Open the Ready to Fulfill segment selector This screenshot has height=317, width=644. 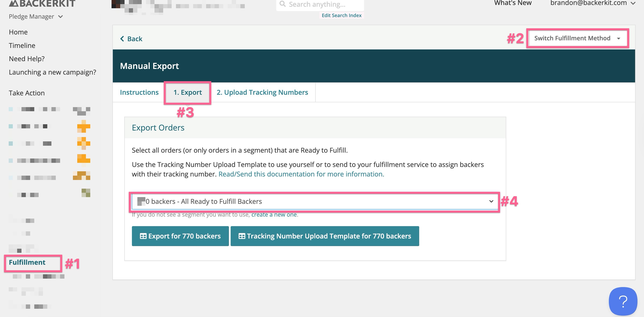(315, 201)
